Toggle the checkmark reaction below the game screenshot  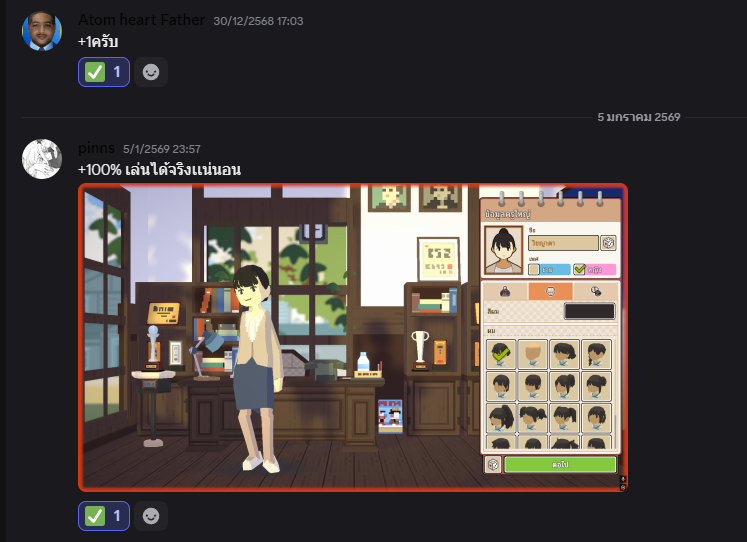click(x=104, y=516)
